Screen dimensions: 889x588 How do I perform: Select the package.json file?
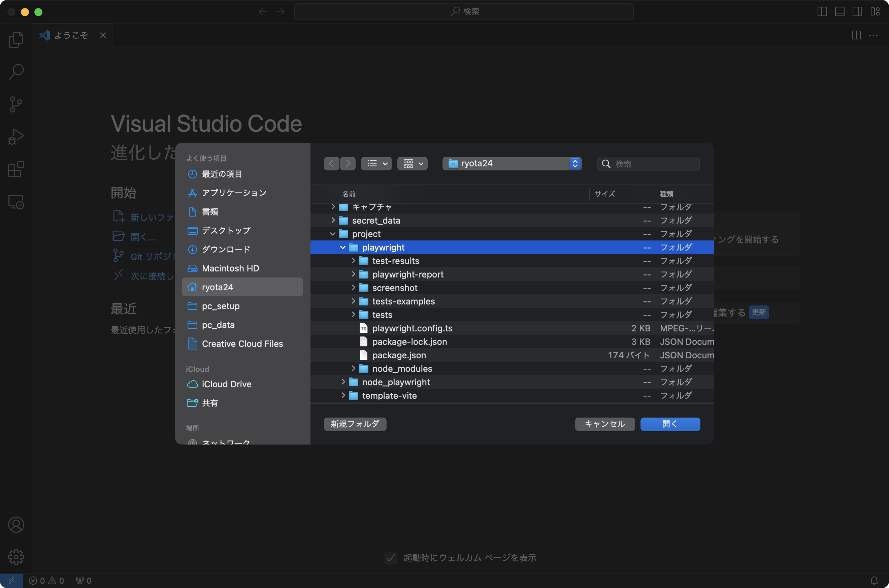point(399,355)
